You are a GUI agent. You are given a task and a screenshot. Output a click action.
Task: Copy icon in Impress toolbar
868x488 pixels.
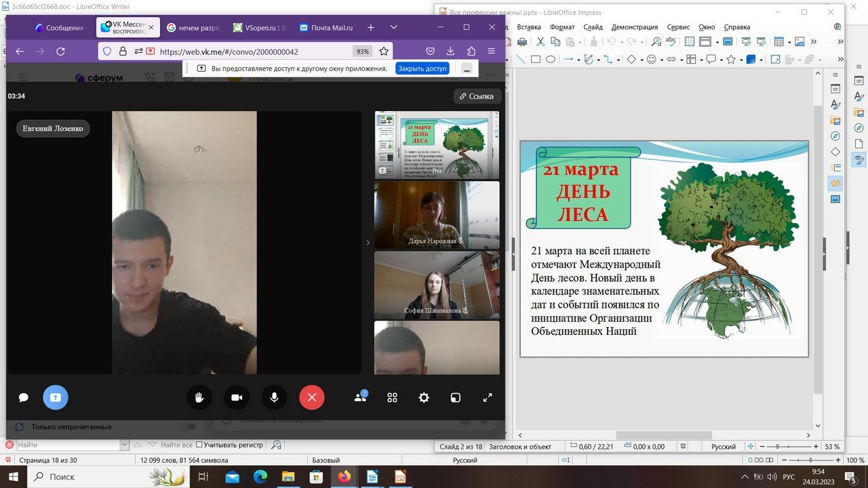(555, 41)
